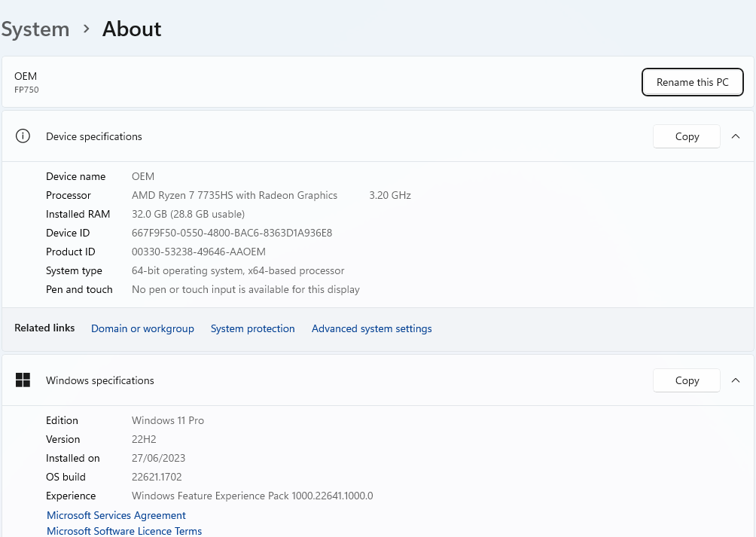
Task: Open Microsoft Software Licence Terms link
Action: coord(124,531)
